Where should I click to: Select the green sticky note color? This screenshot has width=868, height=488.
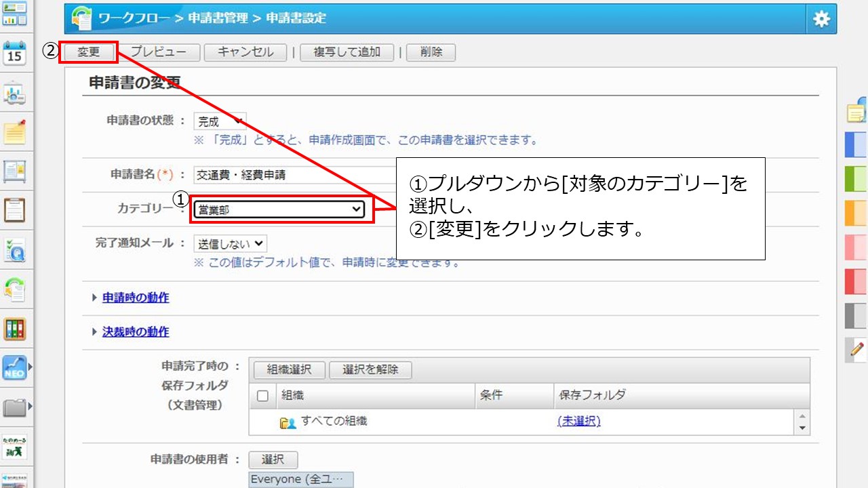coord(856,179)
